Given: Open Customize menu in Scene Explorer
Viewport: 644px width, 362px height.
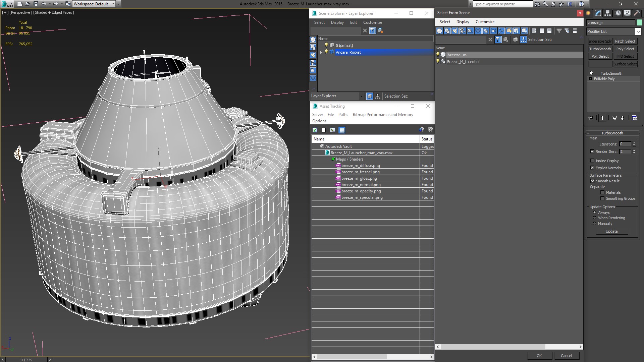Looking at the screenshot, I should coord(373,22).
